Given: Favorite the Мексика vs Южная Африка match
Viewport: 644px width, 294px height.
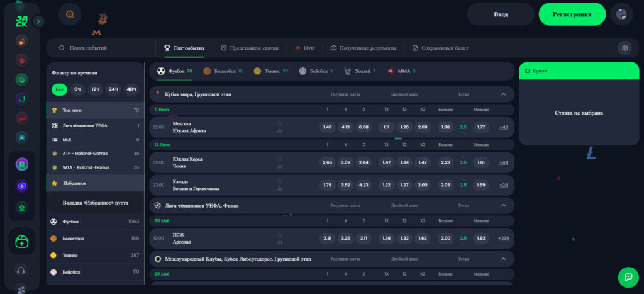Looking at the screenshot, I should [x=279, y=123].
